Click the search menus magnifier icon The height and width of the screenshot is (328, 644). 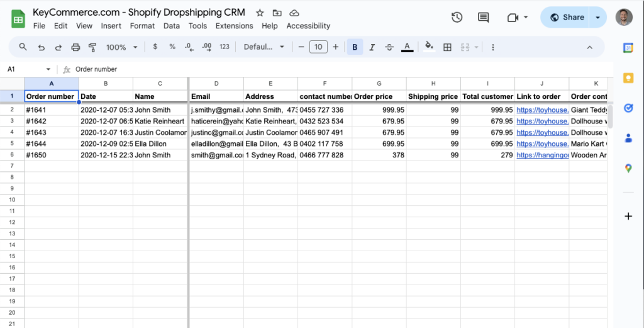23,47
